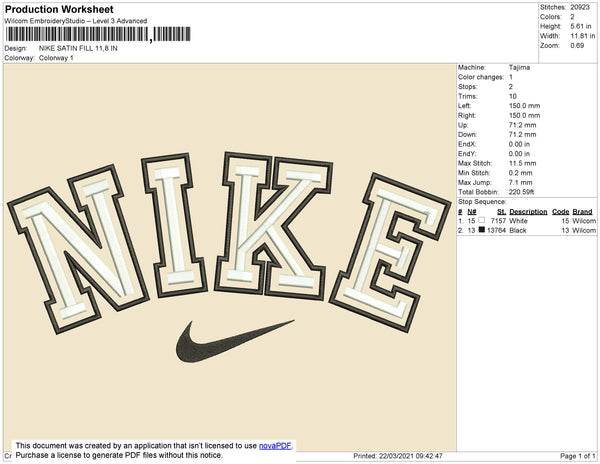Click the colorway value "Colorway 1"

click(x=56, y=58)
